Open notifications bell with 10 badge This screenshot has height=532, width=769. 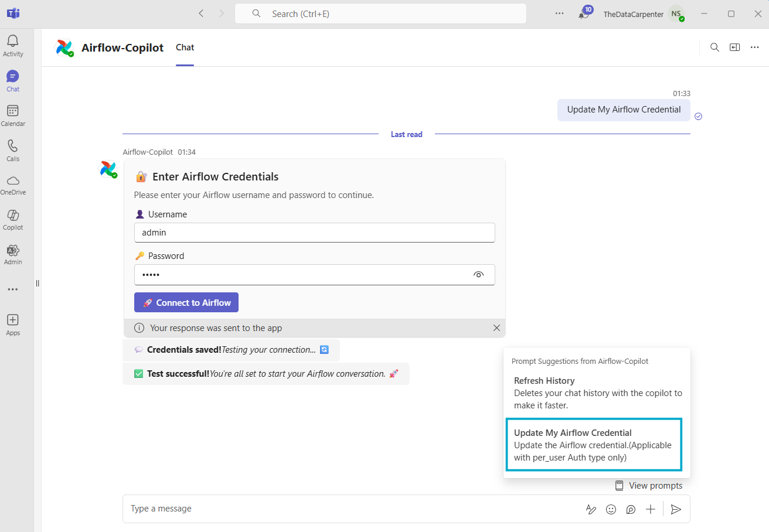click(x=584, y=13)
